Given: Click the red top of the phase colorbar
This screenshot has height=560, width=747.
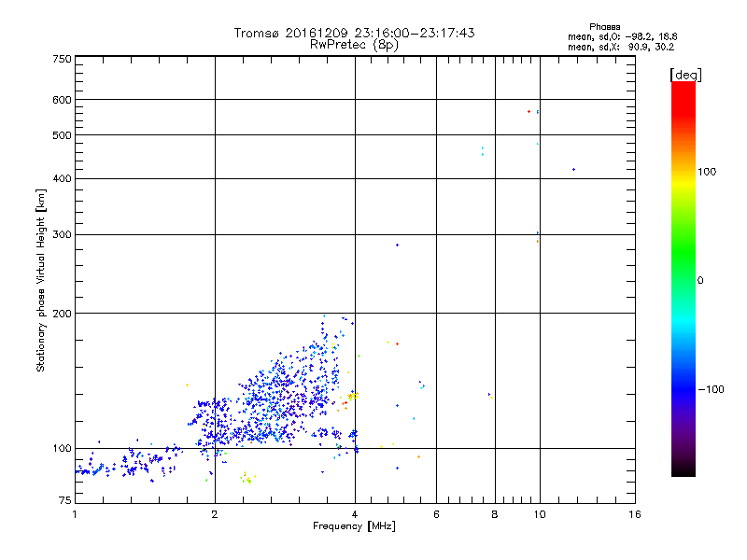Looking at the screenshot, I should click(x=684, y=92).
